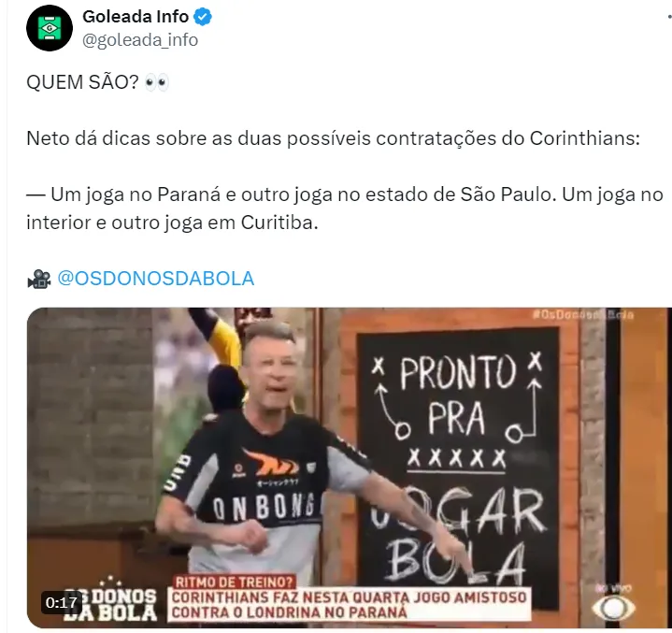Click the 0:17 video duration badge

point(62,602)
